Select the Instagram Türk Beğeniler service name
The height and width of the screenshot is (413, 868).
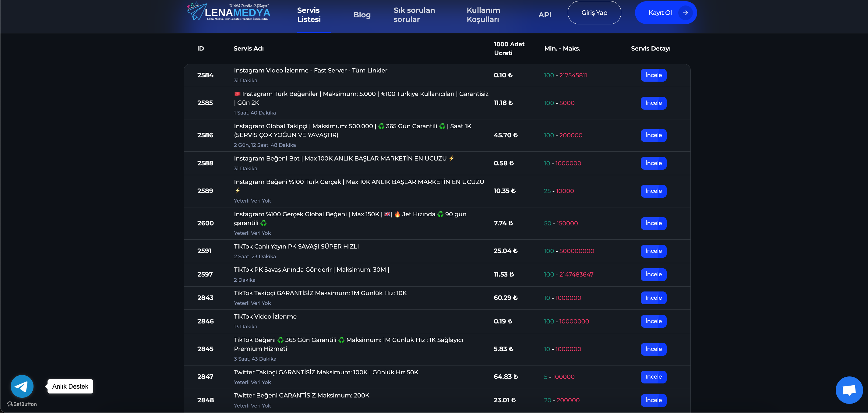[361, 98]
